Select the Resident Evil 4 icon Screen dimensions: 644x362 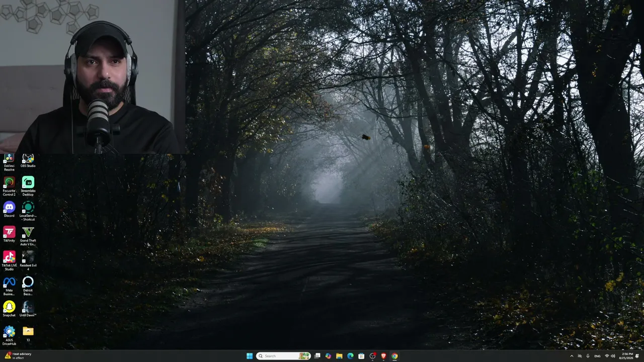[28, 261]
